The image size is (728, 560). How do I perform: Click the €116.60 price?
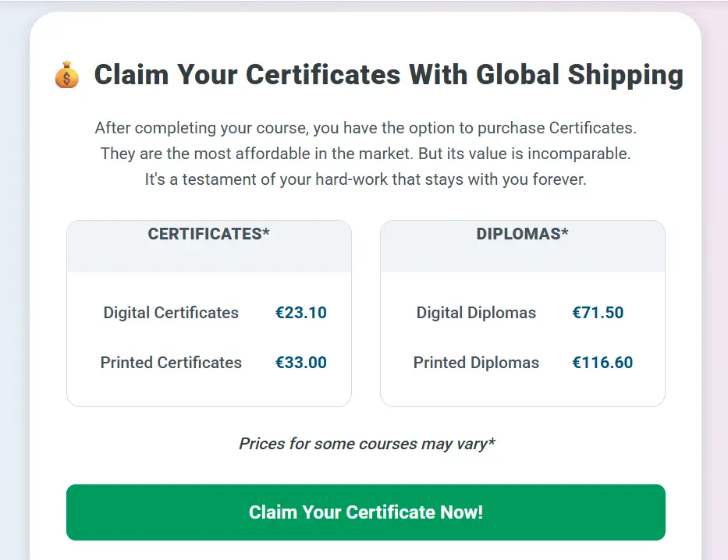point(602,363)
